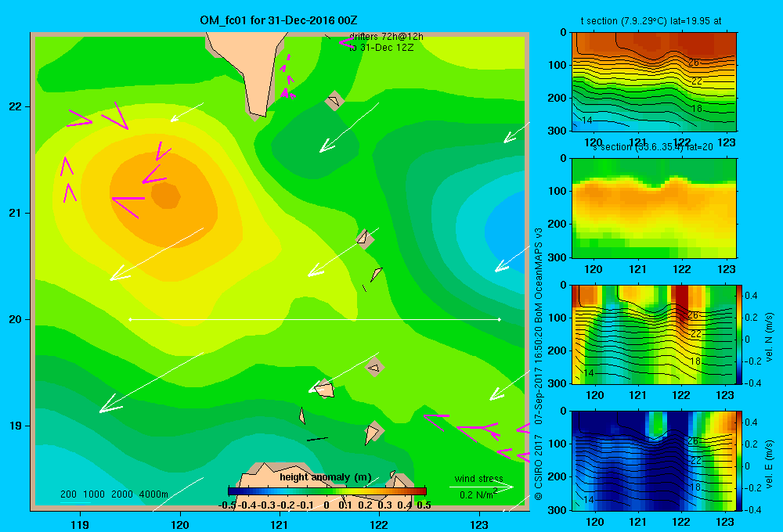Click the '0.4' tick on vel. N scale
Image resolution: width=783 pixels, height=532 pixels.
[x=751, y=296]
